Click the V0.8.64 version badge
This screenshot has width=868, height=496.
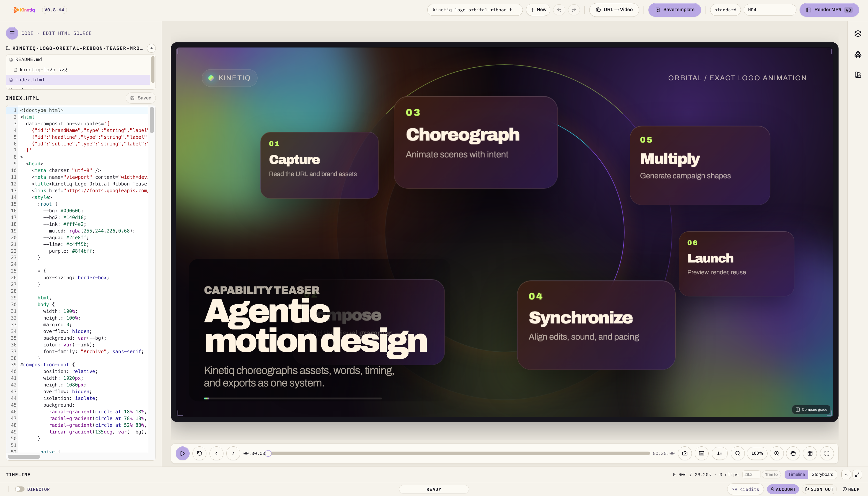[54, 10]
